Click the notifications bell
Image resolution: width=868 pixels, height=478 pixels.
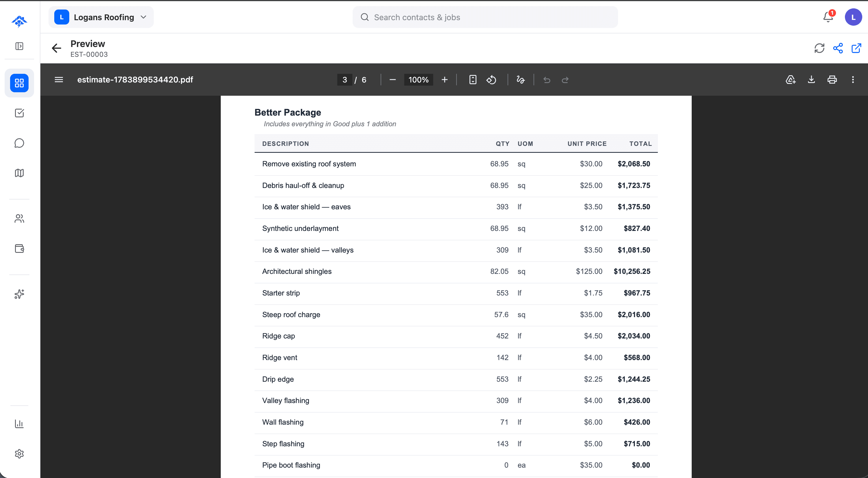(828, 17)
